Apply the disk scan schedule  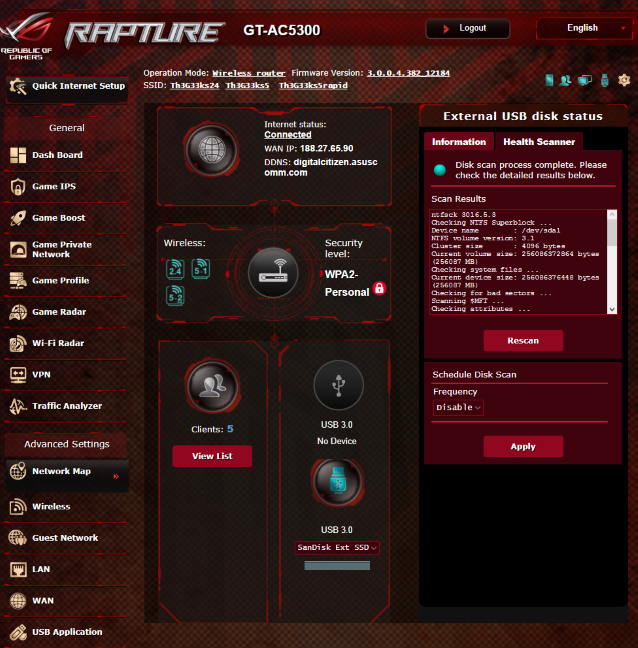(x=523, y=446)
